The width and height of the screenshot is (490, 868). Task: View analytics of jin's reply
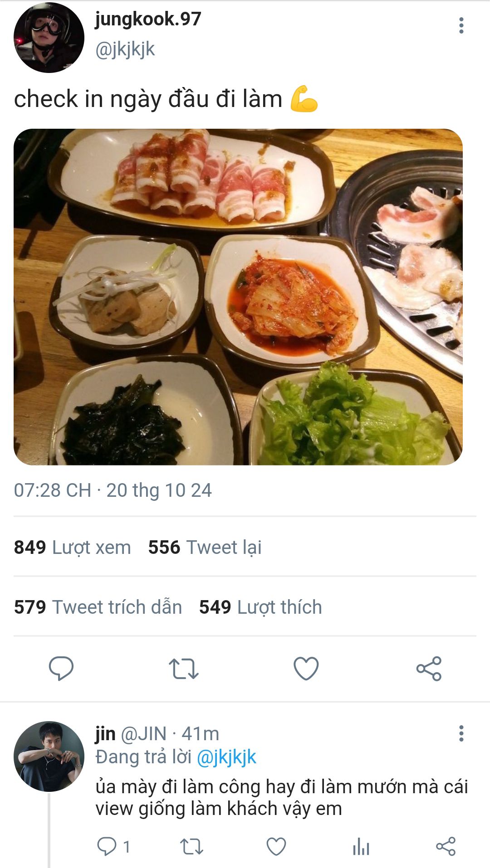click(x=361, y=846)
